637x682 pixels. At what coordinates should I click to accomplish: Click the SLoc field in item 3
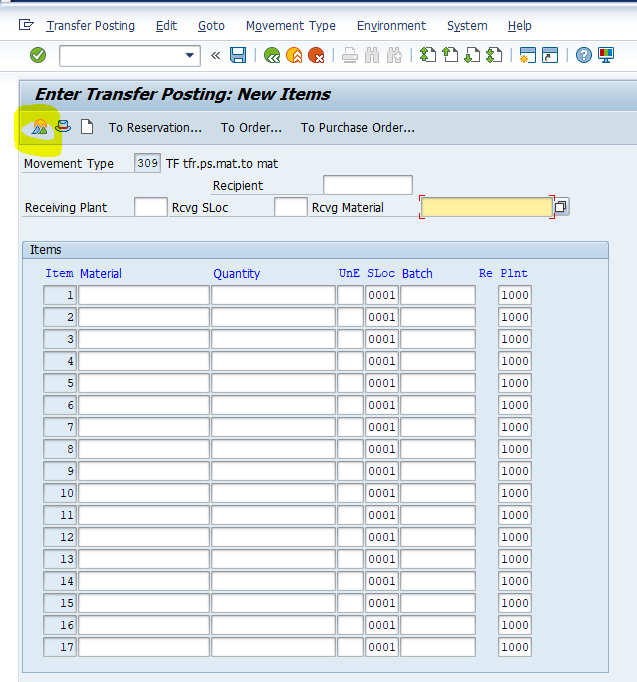tap(382, 339)
